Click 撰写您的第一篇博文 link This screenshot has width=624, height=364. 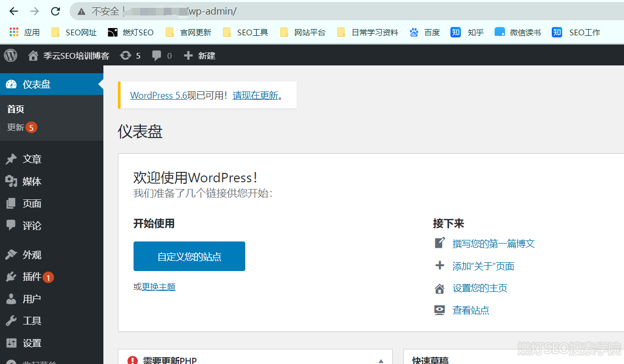494,244
